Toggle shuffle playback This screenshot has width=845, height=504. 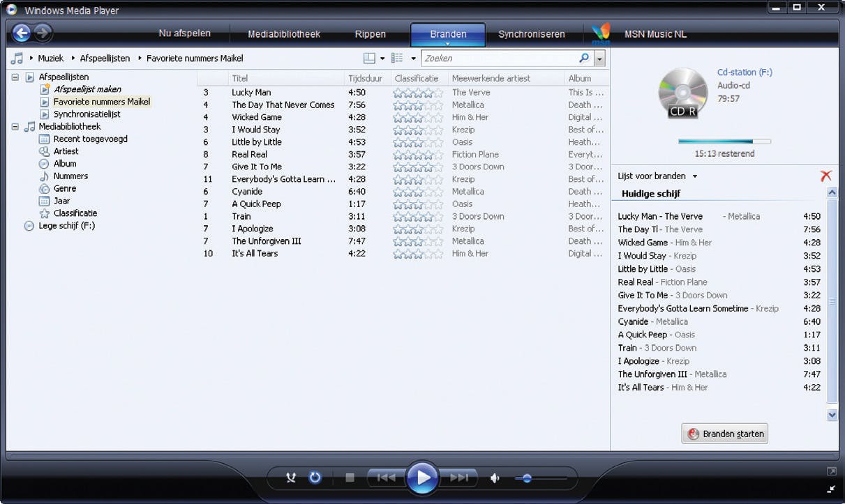point(292,478)
